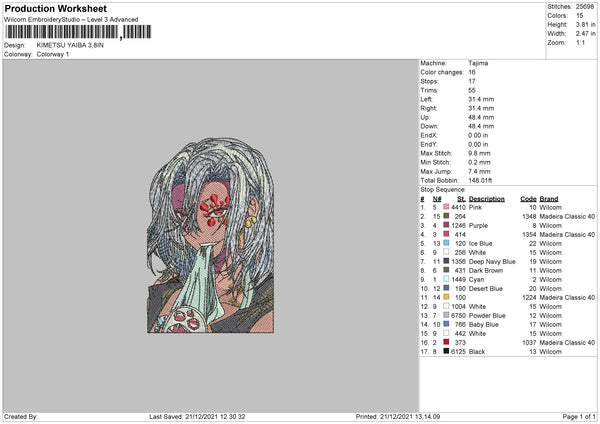The width and height of the screenshot is (600, 424).
Task: Select the red swatch for code 1037
Action: pyautogui.click(x=446, y=342)
